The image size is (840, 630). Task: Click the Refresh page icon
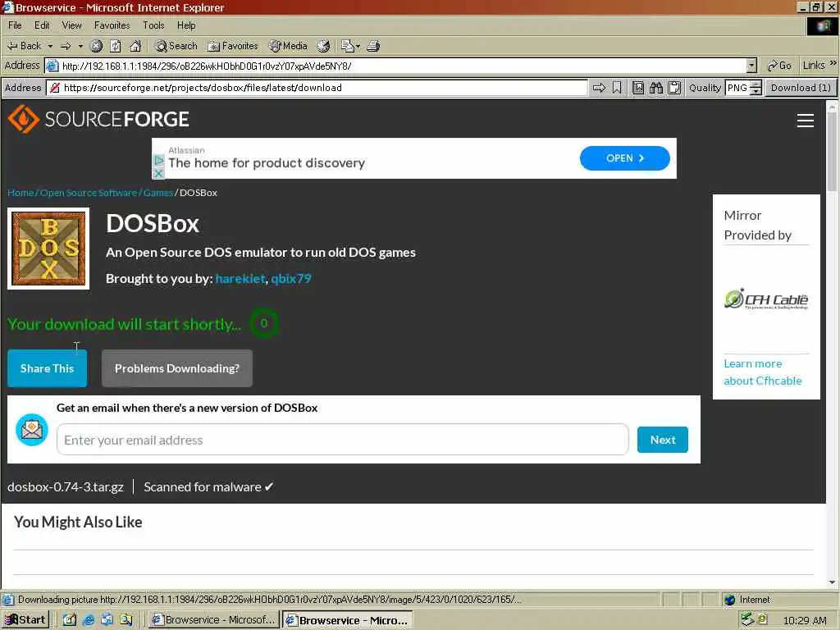(x=116, y=46)
